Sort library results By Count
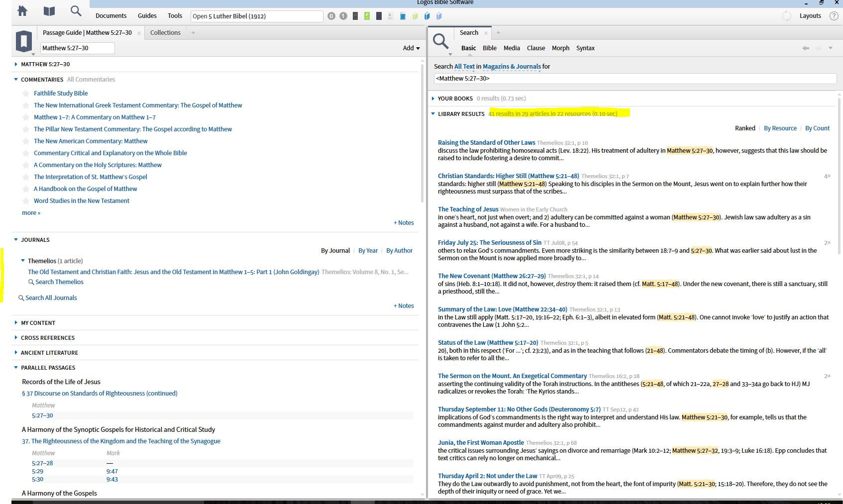 [x=818, y=128]
